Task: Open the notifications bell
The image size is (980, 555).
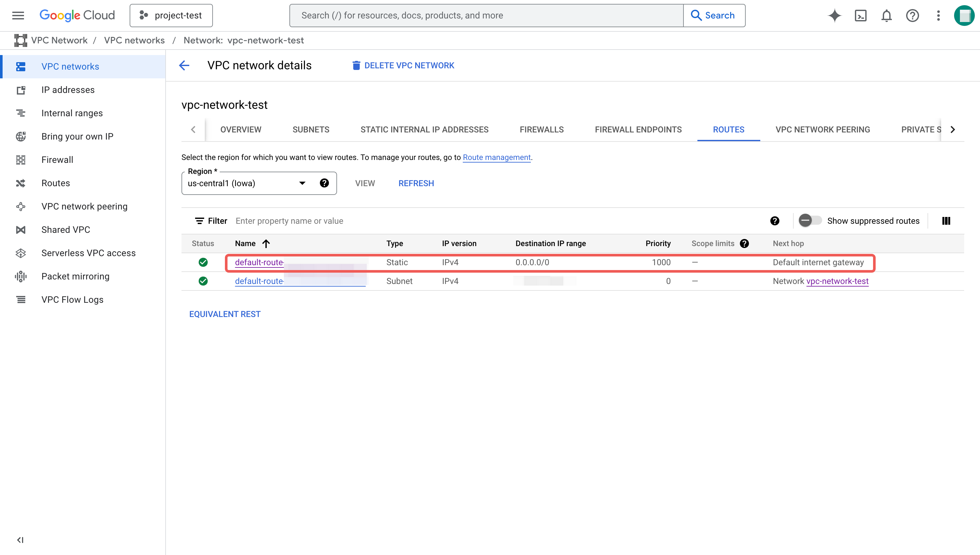Action: [887, 16]
